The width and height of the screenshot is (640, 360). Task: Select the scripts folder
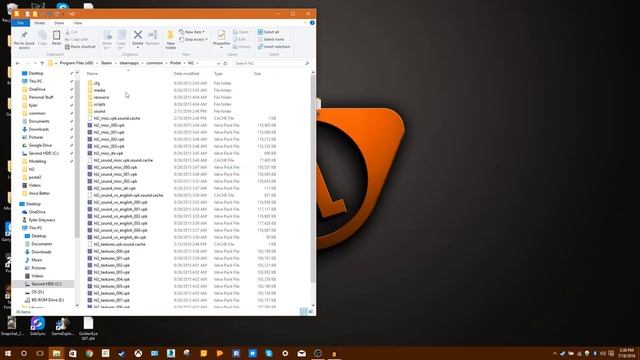[x=99, y=104]
